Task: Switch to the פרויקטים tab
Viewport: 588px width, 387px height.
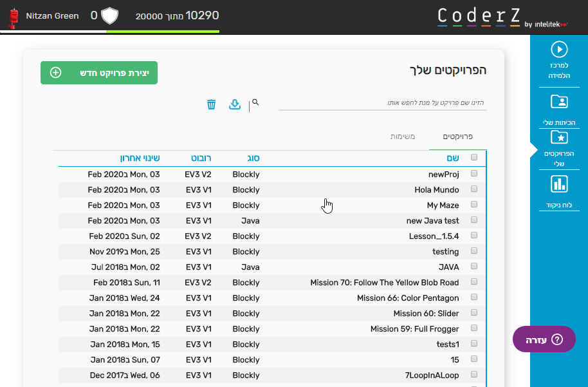Action: click(459, 137)
